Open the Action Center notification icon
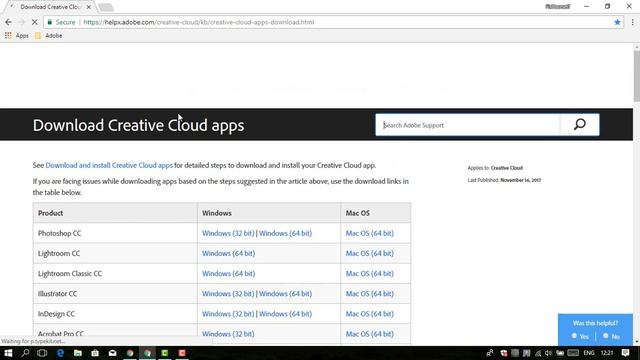 (x=625, y=353)
